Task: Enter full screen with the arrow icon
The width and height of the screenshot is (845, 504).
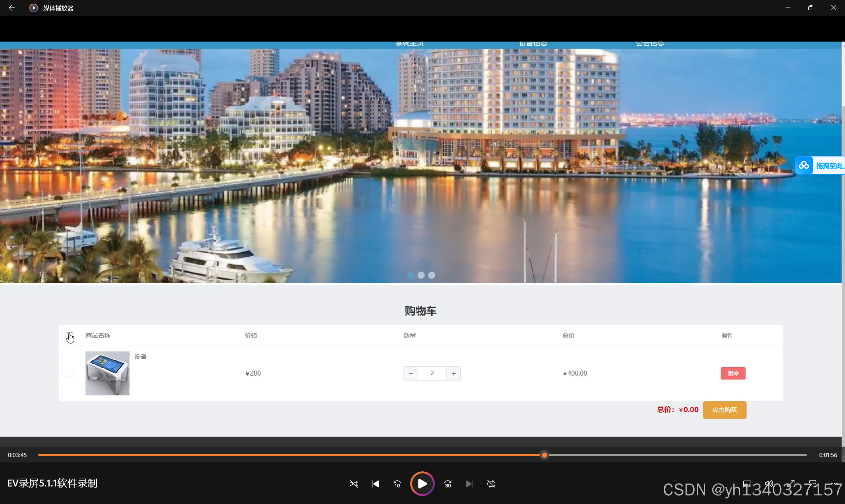Action: click(791, 483)
